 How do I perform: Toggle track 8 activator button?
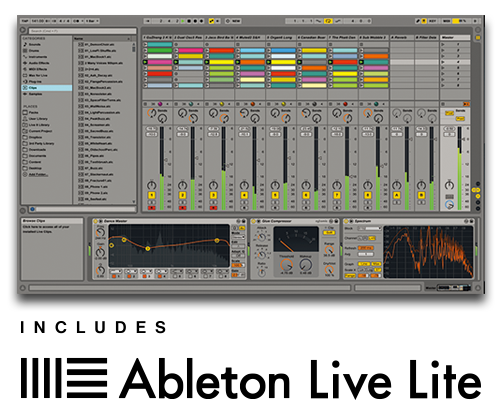(368, 195)
